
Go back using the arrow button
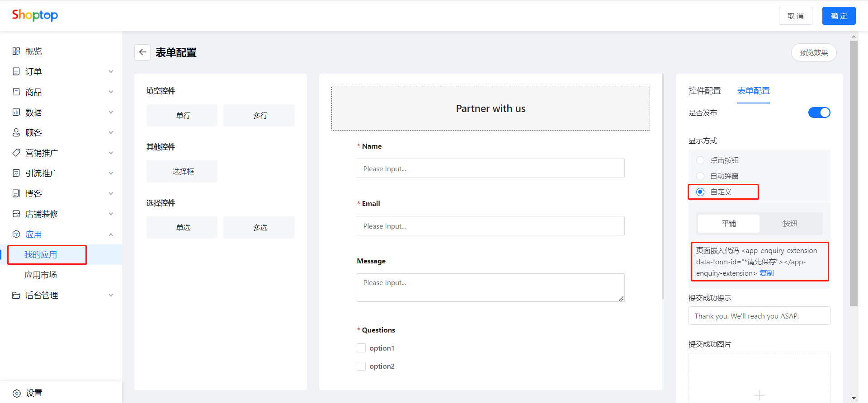click(x=142, y=52)
